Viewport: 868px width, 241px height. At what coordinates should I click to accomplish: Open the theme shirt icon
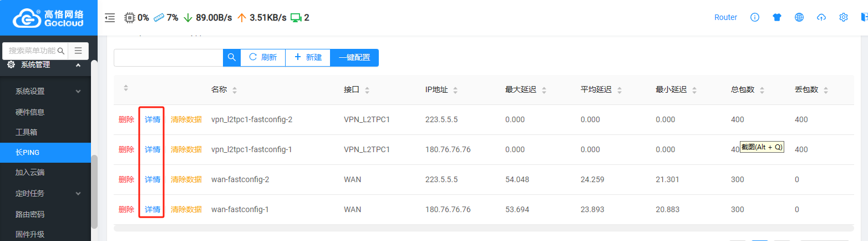(777, 17)
